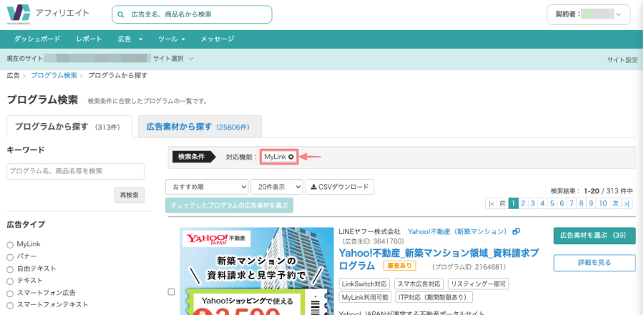This screenshot has height=315, width=644.
Task: Open Yahoo!不動産_新築マンション領域 program title
Action: coord(439,258)
